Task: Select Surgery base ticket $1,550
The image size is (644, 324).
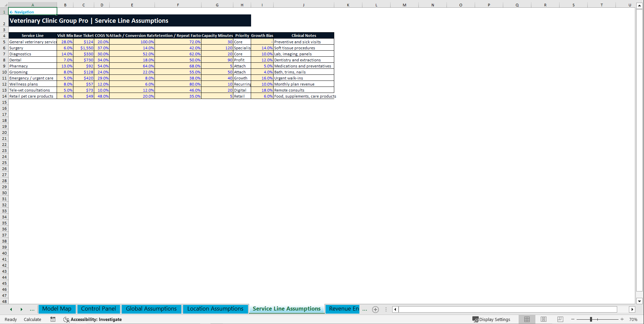Action: click(83, 48)
